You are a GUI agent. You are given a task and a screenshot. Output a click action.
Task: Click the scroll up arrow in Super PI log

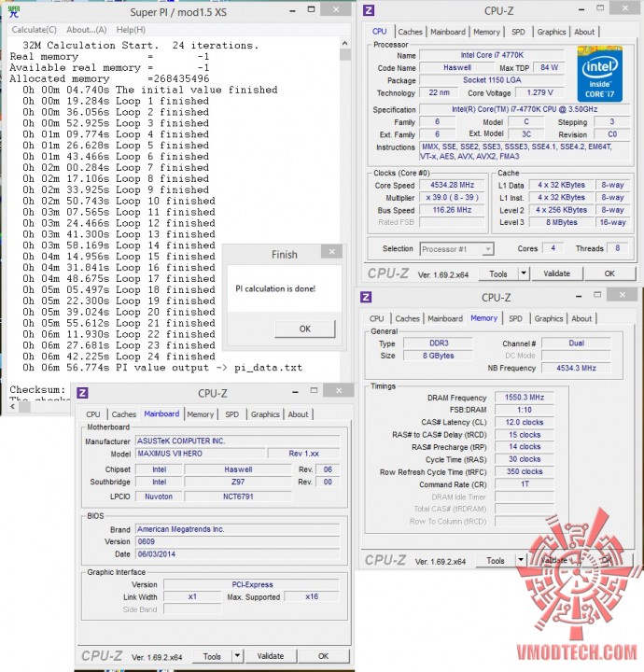click(x=345, y=43)
